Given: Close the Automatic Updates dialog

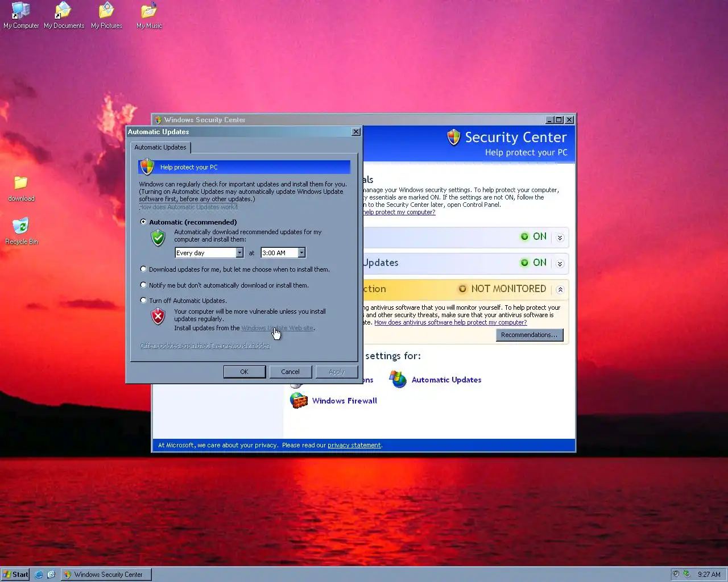Looking at the screenshot, I should pos(356,132).
